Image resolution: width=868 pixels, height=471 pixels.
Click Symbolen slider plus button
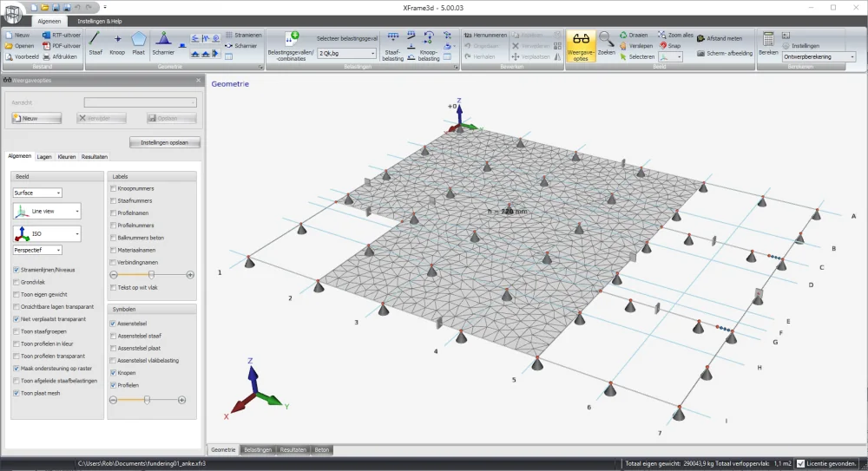pos(182,400)
